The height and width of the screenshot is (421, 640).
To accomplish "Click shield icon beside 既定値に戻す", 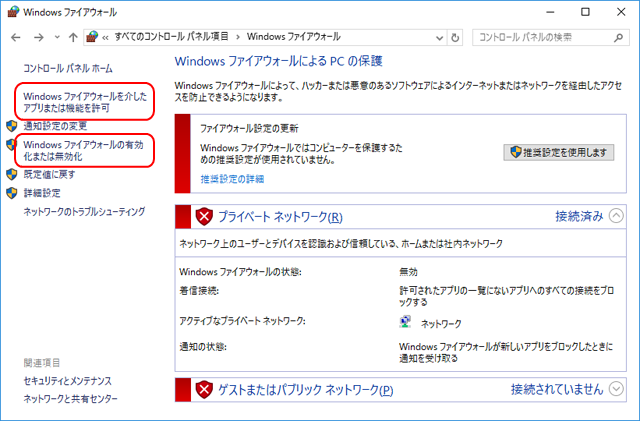I will [x=11, y=174].
